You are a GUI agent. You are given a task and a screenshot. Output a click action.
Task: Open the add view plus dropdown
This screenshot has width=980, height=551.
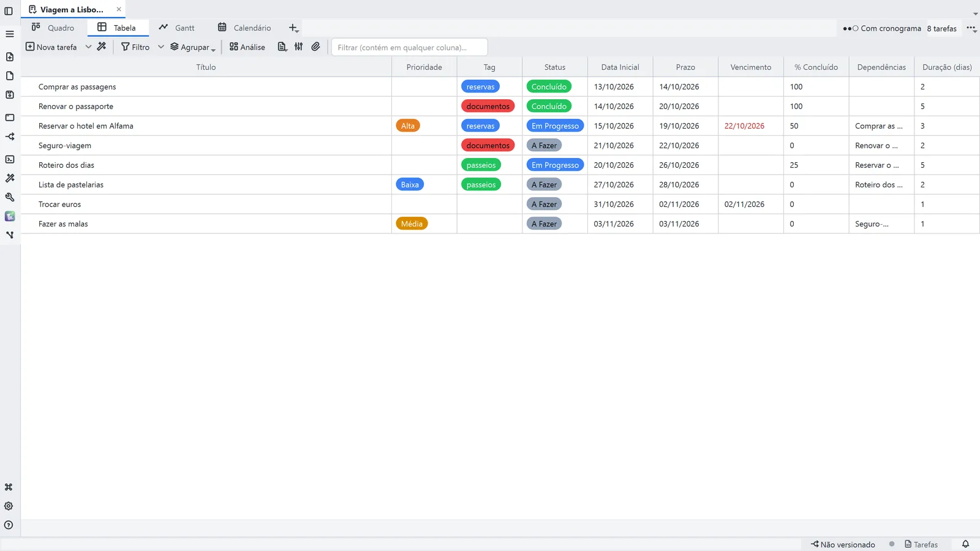pyautogui.click(x=293, y=28)
